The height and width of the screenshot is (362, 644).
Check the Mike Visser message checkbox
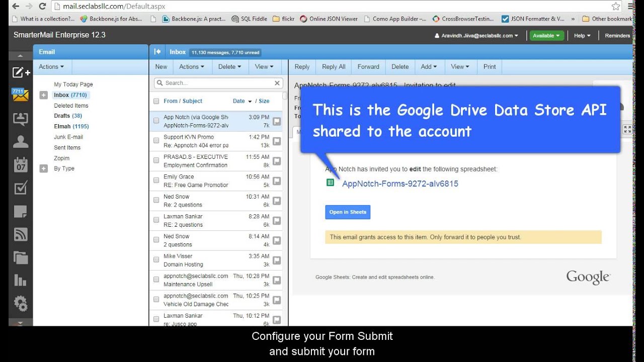click(156, 259)
